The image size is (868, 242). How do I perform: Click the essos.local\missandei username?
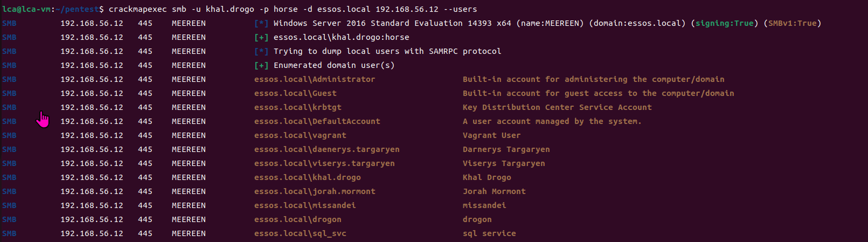pyautogui.click(x=305, y=205)
